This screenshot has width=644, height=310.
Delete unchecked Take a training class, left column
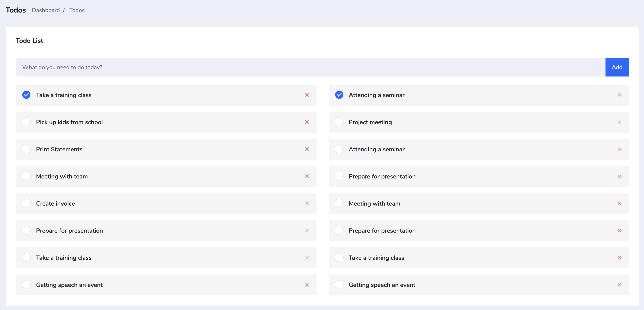click(307, 258)
